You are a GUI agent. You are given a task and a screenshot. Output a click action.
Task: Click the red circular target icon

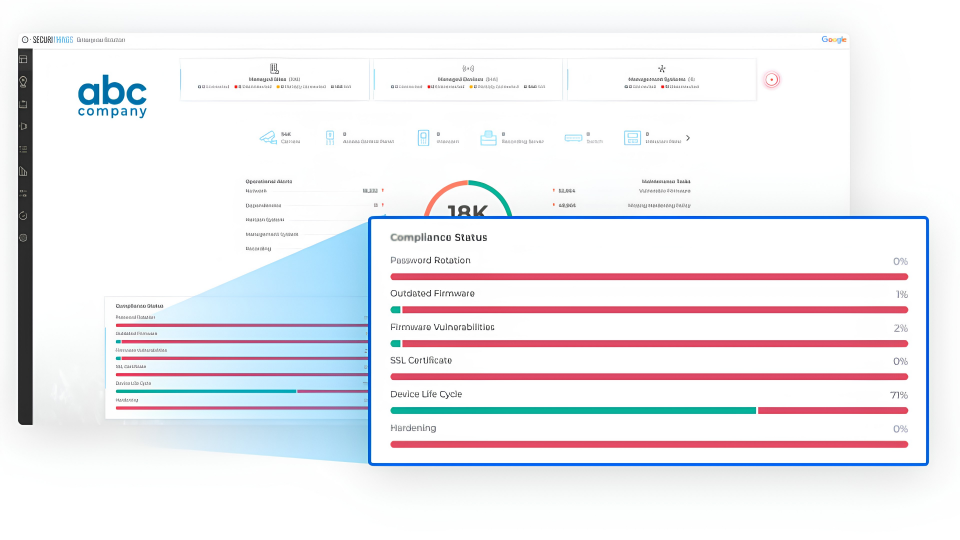click(x=771, y=80)
